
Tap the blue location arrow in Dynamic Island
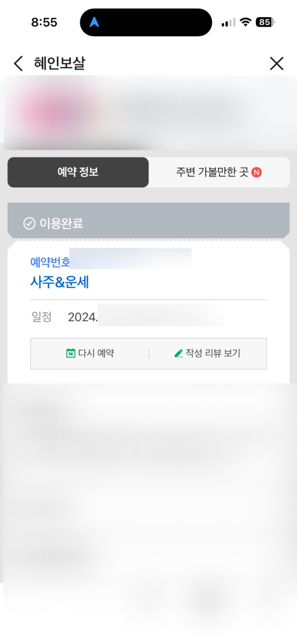(94, 22)
